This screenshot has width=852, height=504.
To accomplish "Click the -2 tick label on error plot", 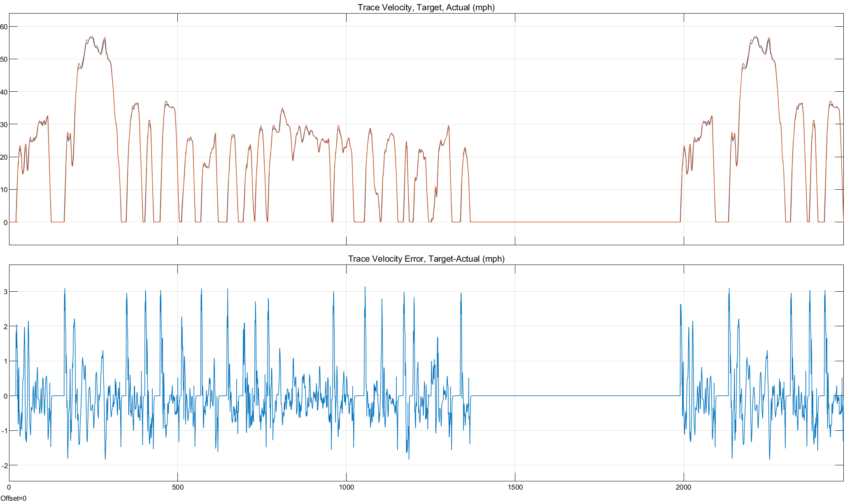I will pyautogui.click(x=4, y=466).
